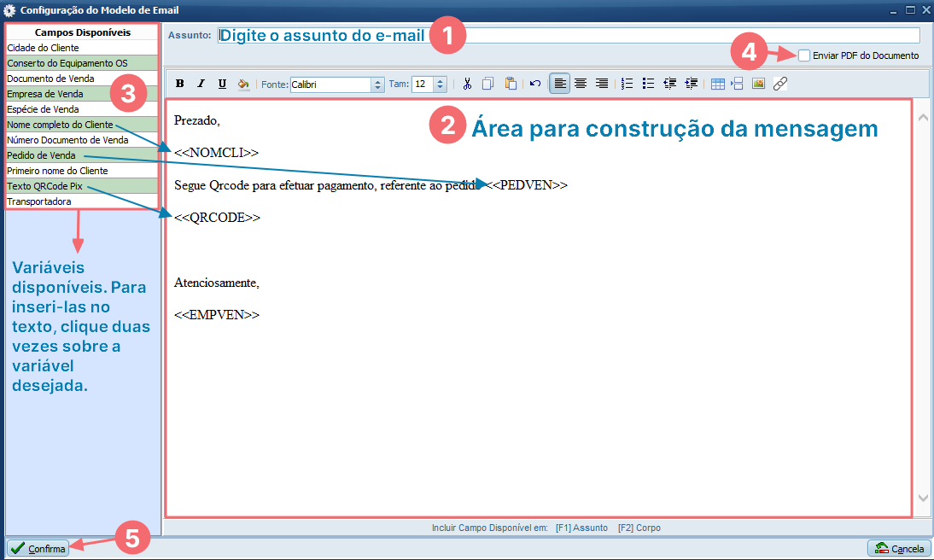934x560 pixels.
Task: Select Espécie de Venda field
Action: click(x=82, y=109)
